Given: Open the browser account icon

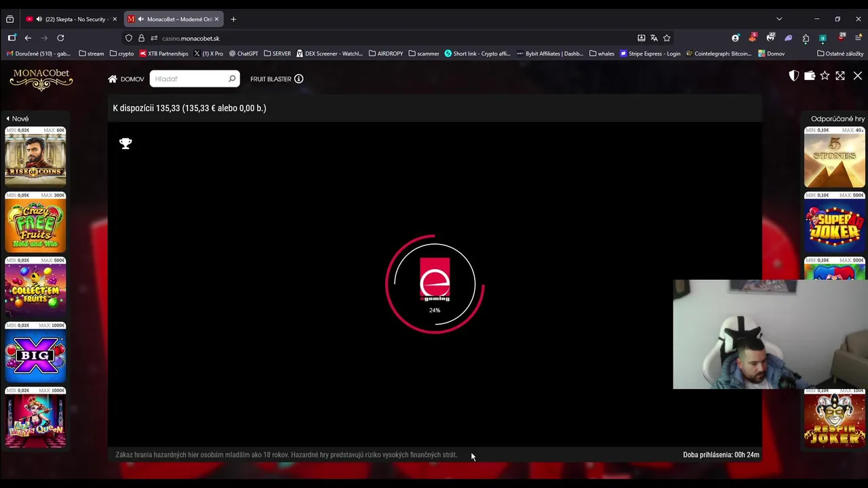Looking at the screenshot, I should (x=735, y=38).
